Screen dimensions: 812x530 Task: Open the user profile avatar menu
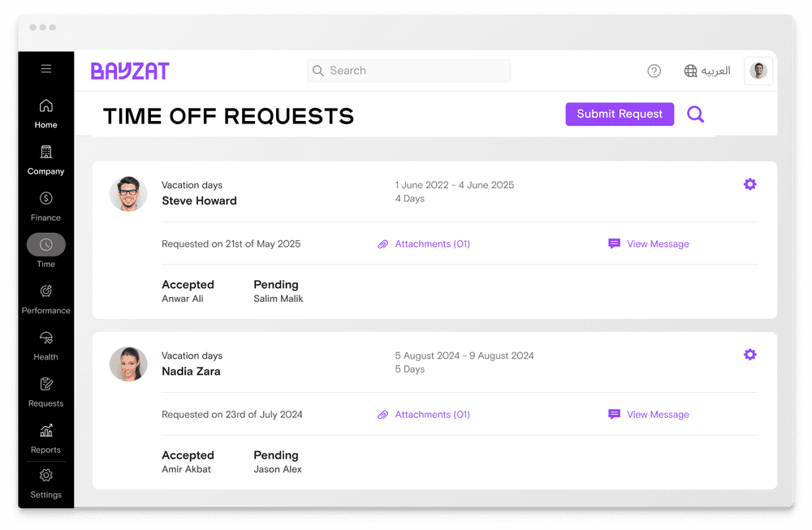(758, 71)
